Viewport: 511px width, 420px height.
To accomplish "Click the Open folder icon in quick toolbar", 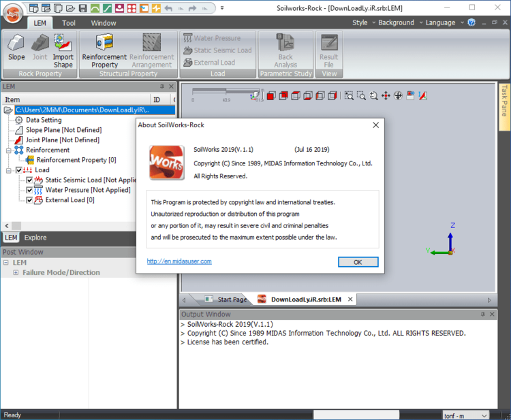I will (x=70, y=8).
